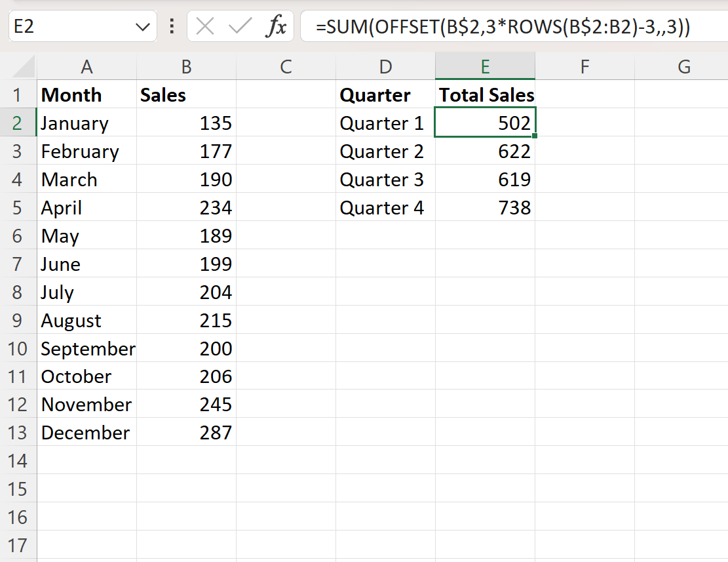This screenshot has width=728, height=562.
Task: Click the sales value 189
Action: (186, 236)
